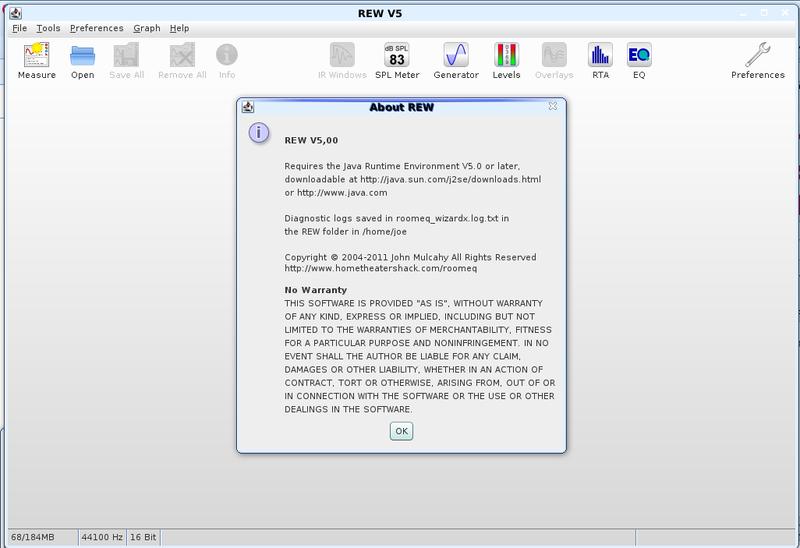This screenshot has height=548, width=800.
Task: Click the REW V5 window title icon
Action: (15, 13)
